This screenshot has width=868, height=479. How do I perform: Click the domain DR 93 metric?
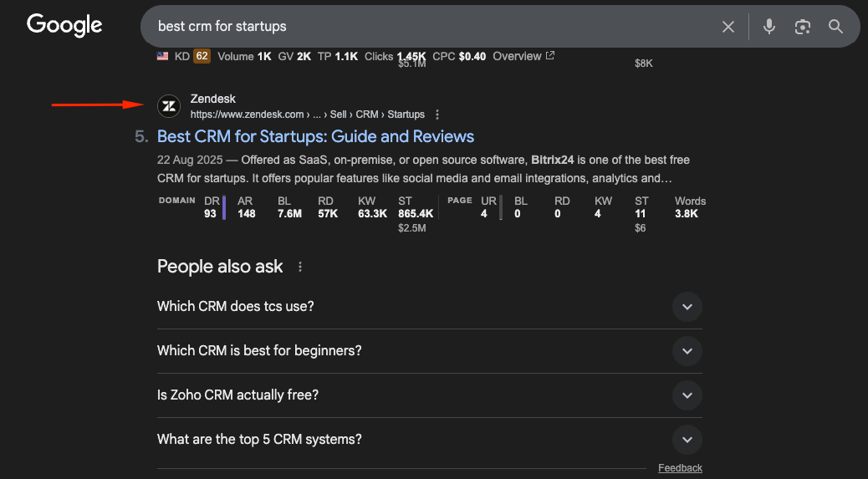pyautogui.click(x=211, y=207)
